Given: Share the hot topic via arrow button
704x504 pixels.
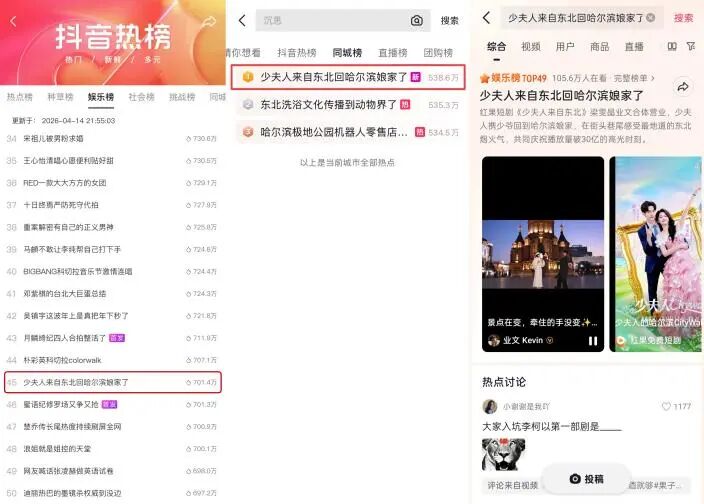Looking at the screenshot, I should pyautogui.click(x=682, y=87).
